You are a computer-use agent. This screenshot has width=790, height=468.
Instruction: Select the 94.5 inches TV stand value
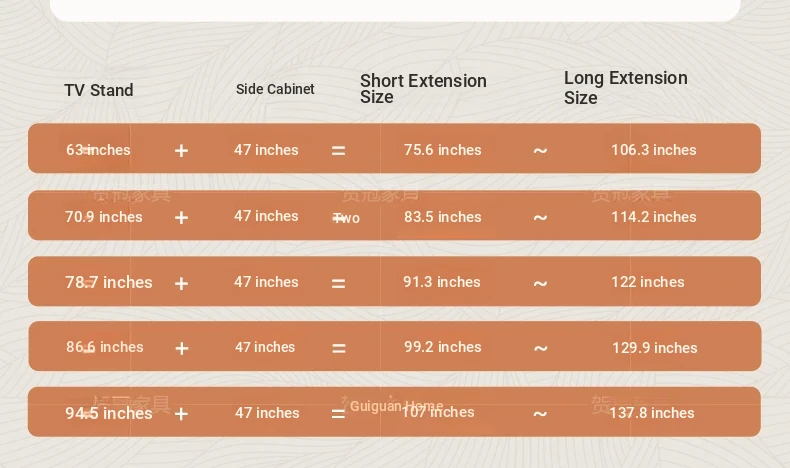click(109, 413)
